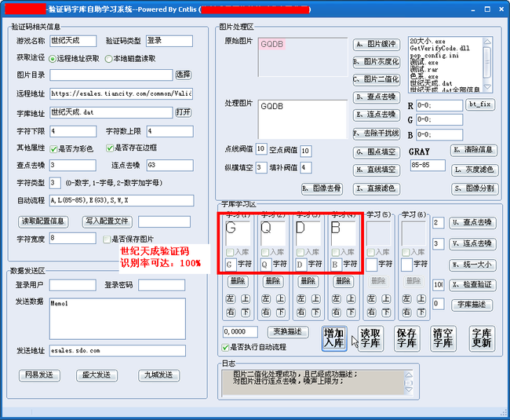Click 打开 button beside 字库地址
Screen dimensions: 510x420
click(x=184, y=112)
